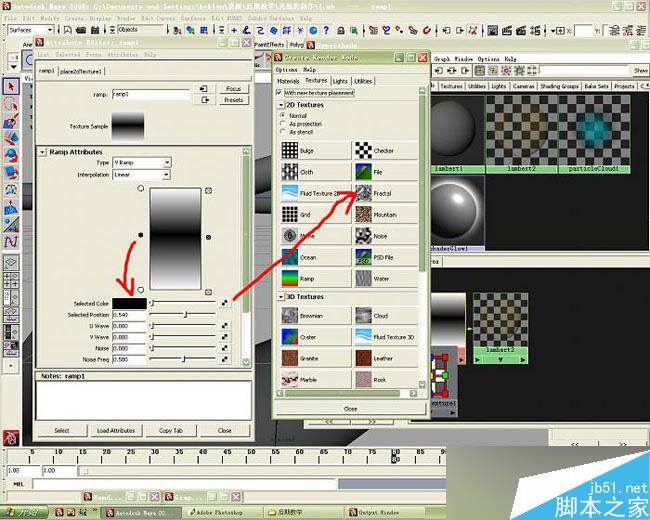Create a PSD File texture node
Screen dimensions: 650x520
[x=386, y=258]
